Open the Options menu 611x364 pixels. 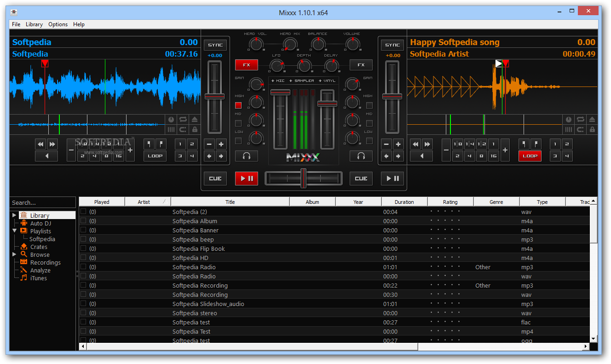[58, 24]
